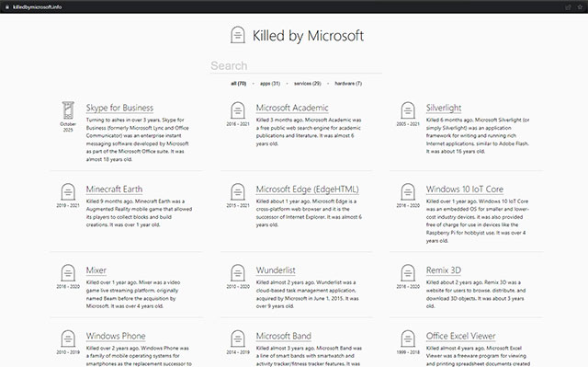
Task: Click the tombstone icon for Microsoft Edge (EdgeHTML)
Action: 238,191
